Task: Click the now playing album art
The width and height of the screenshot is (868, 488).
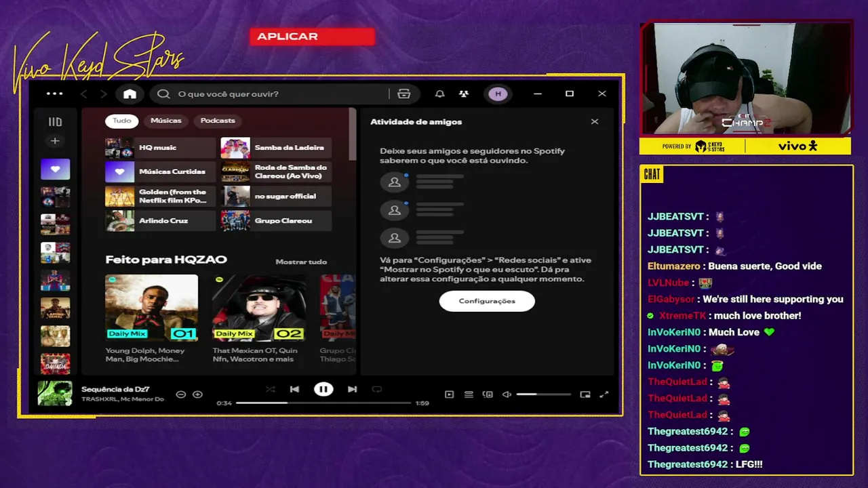Action: coord(55,394)
